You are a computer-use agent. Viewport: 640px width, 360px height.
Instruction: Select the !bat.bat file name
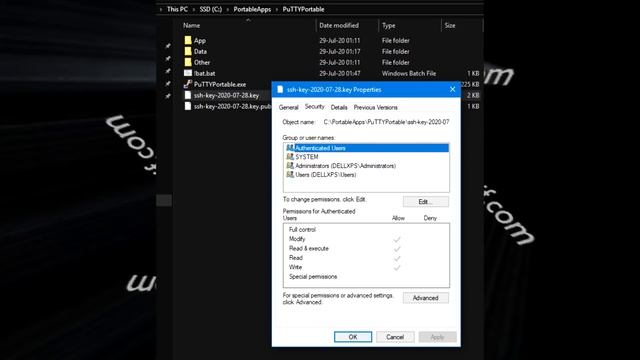[x=204, y=73]
